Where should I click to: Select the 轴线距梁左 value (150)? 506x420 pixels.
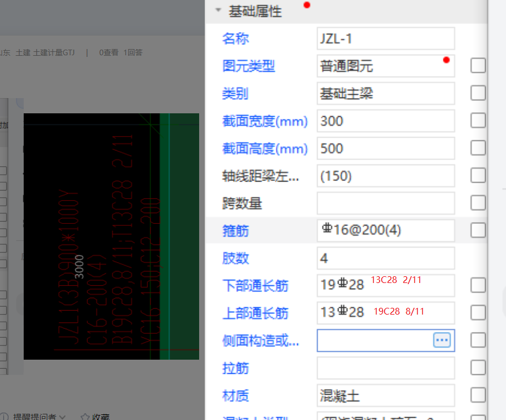pyautogui.click(x=386, y=175)
